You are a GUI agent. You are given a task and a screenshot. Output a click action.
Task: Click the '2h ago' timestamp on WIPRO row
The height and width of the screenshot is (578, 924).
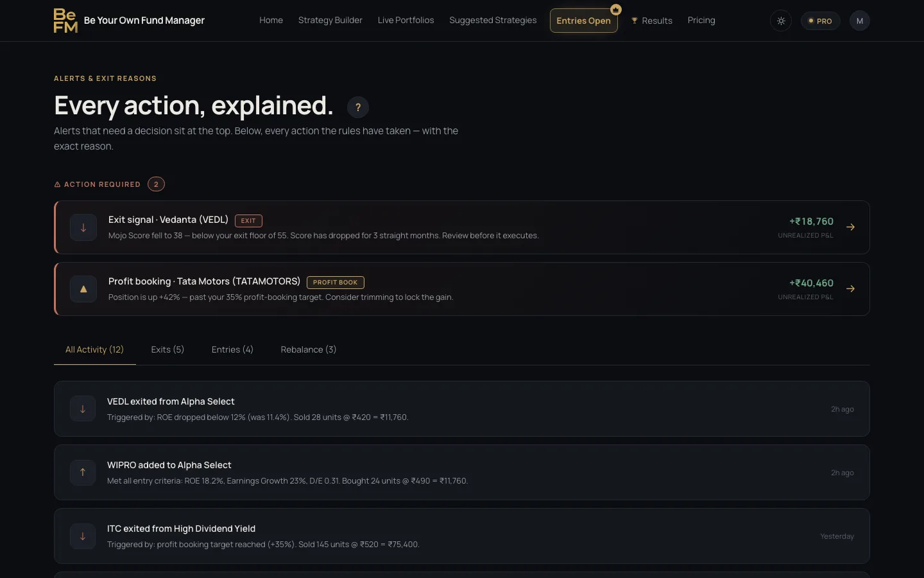pos(843,473)
